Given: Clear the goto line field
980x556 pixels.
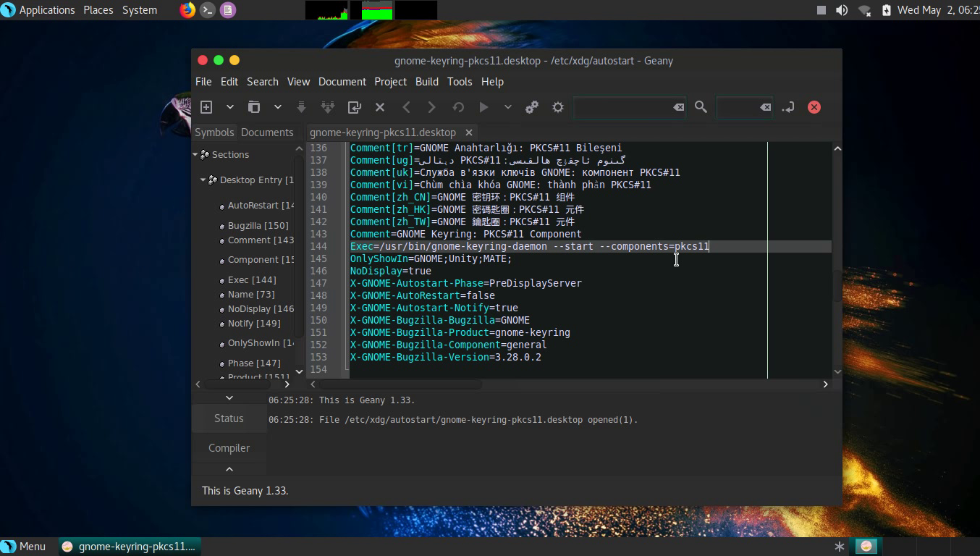Looking at the screenshot, I should tap(765, 107).
